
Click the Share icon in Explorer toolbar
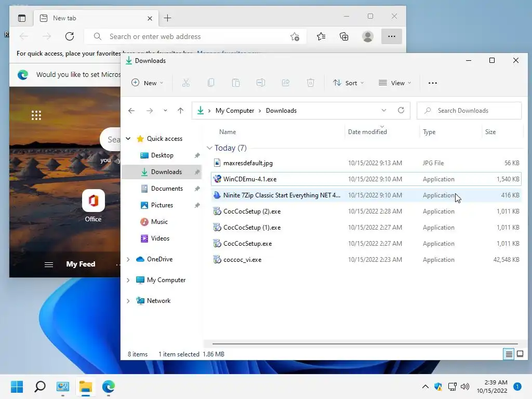(286, 83)
